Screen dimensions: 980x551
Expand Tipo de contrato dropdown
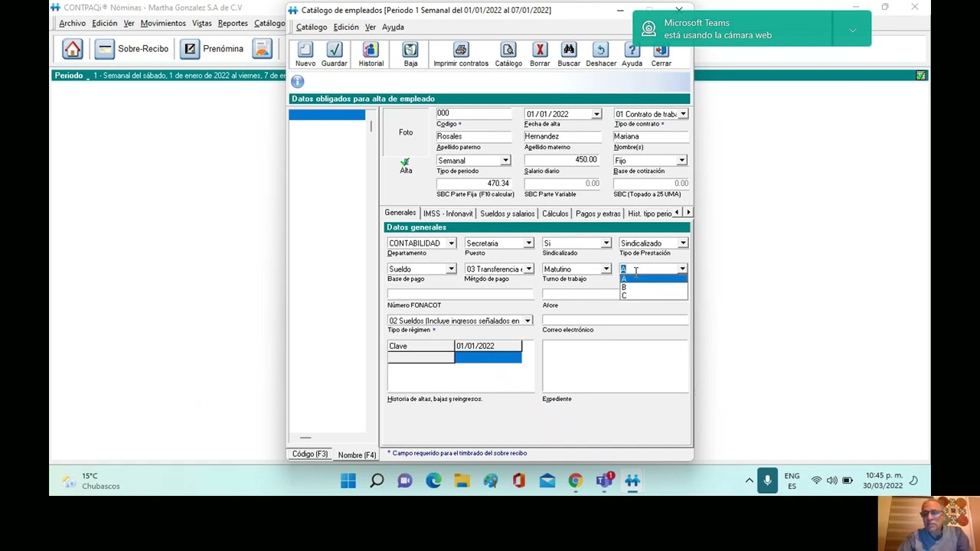[683, 114]
